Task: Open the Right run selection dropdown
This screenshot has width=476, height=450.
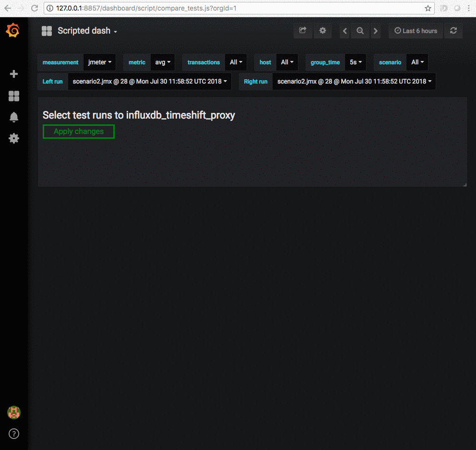Action: (x=354, y=82)
